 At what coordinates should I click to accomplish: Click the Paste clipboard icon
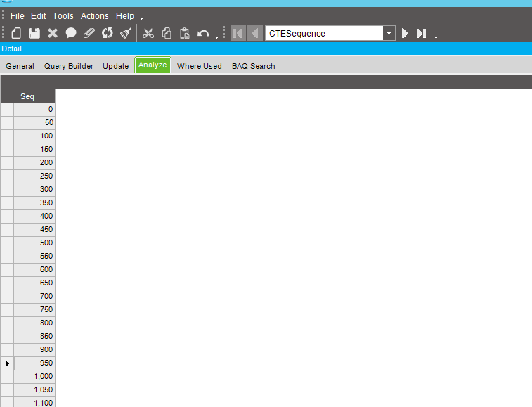point(185,33)
